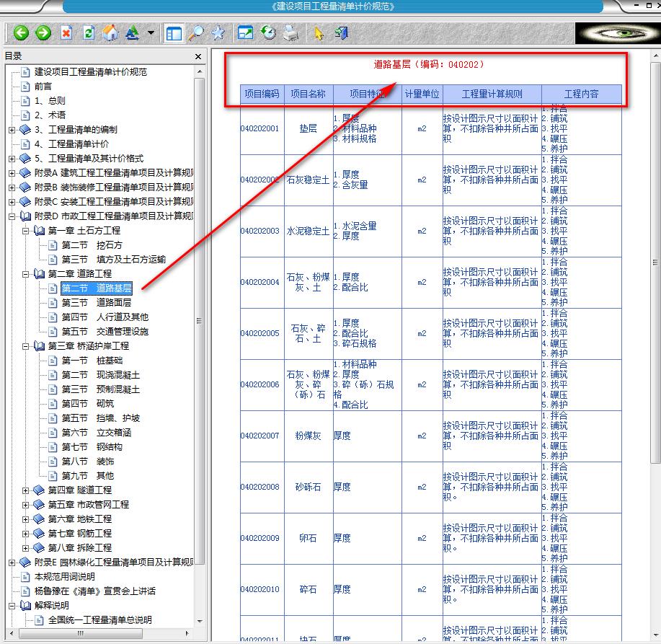Open 4、工程量清单计价 topic
This screenshot has height=644, width=661.
click(71, 144)
